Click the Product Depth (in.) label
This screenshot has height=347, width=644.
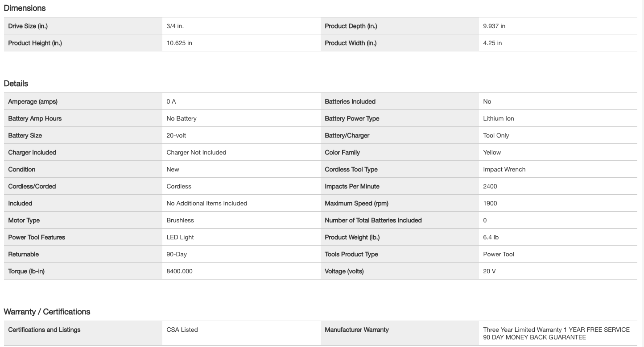(x=351, y=26)
